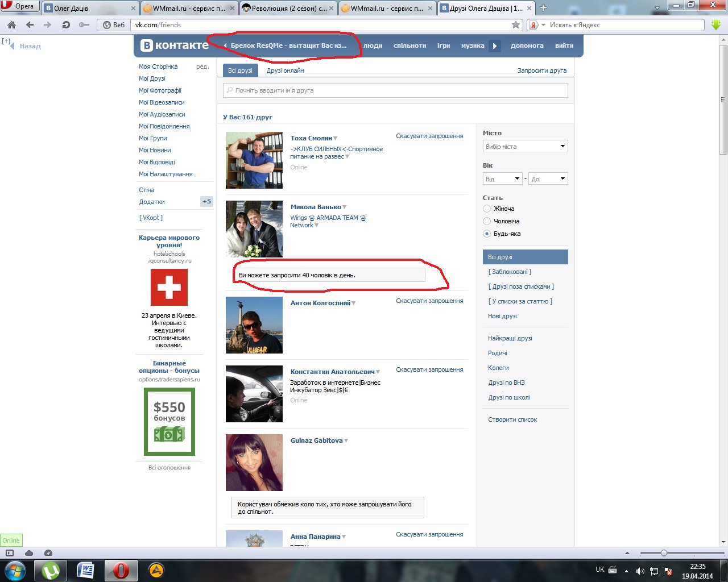
Task: Close the Олег Даців browser tab
Action: 134,8
